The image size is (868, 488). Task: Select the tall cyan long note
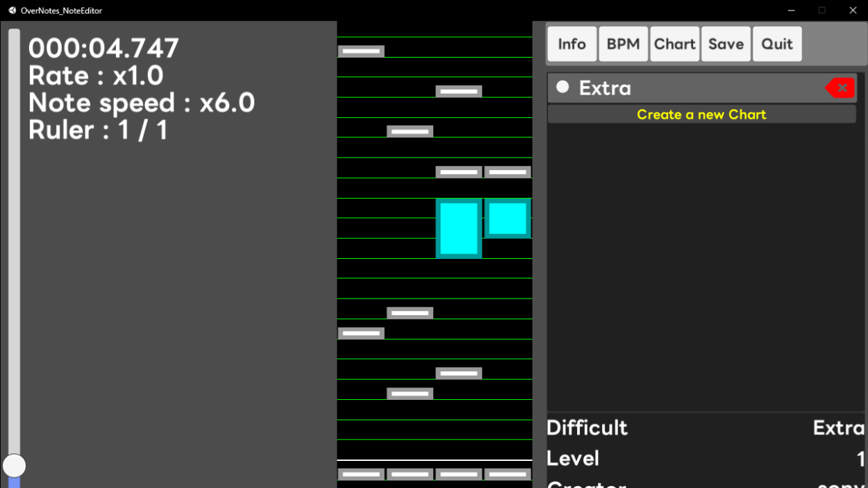pos(458,228)
